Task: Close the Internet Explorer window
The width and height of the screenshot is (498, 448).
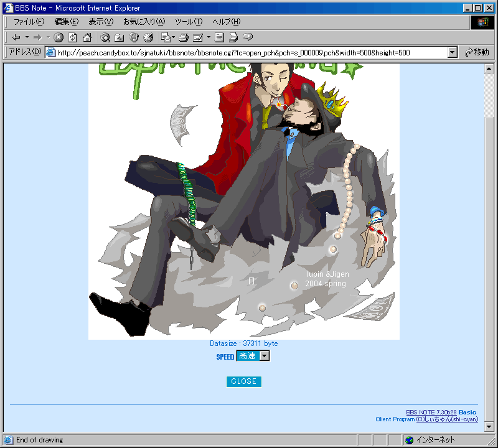Action: (x=489, y=8)
